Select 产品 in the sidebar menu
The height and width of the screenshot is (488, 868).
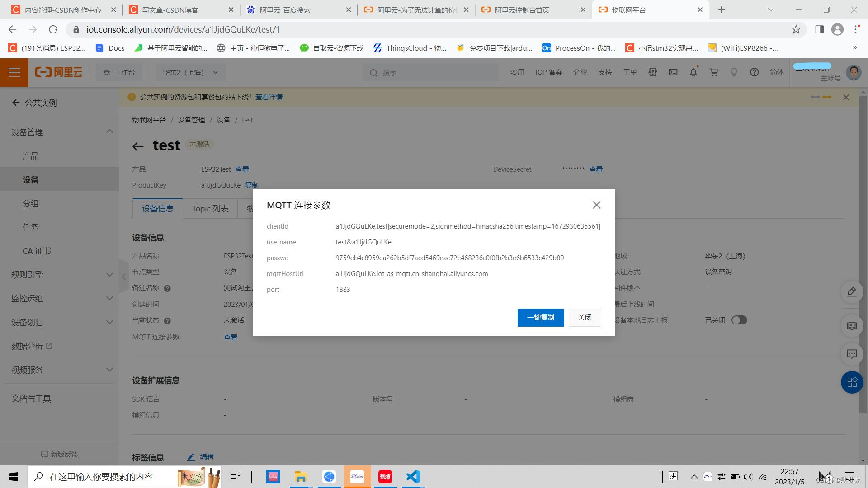coord(31,156)
